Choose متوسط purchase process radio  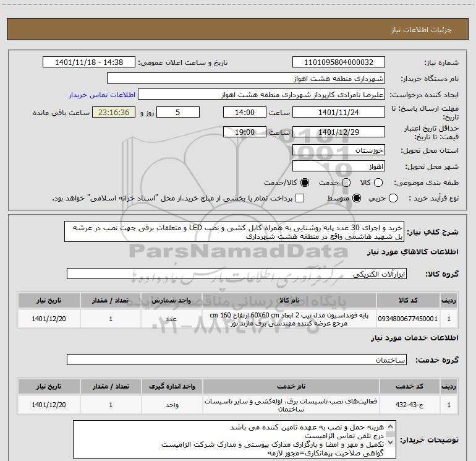[x=357, y=198]
